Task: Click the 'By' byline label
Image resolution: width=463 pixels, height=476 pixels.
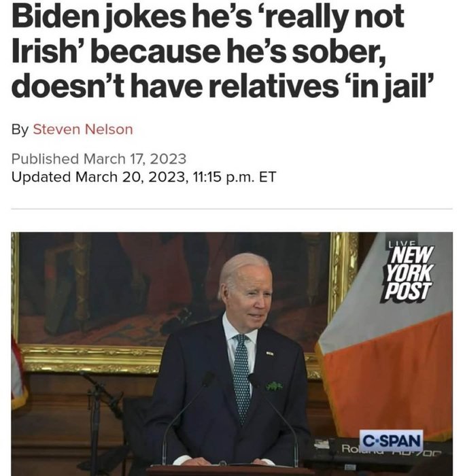Action: tap(20, 130)
